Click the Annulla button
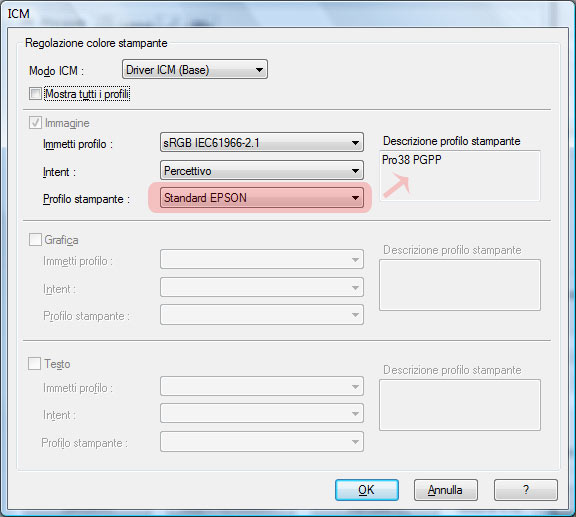The height and width of the screenshot is (517, 576). pos(446,490)
